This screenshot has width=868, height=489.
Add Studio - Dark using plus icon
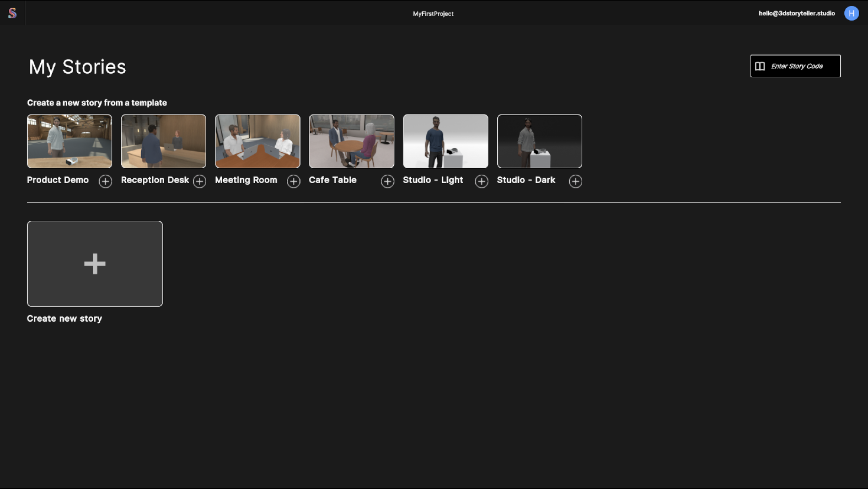click(x=575, y=181)
